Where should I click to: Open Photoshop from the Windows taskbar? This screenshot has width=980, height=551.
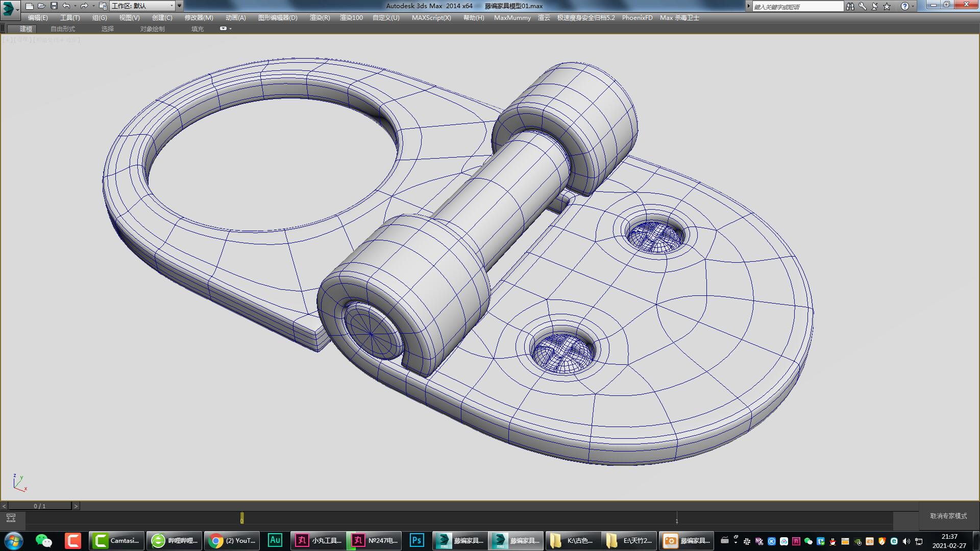coord(416,540)
